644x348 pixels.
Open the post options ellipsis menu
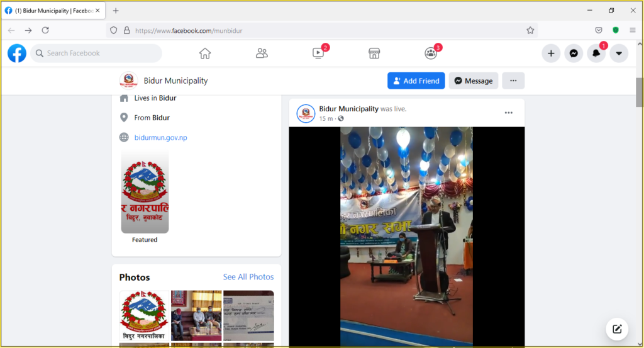pyautogui.click(x=508, y=113)
